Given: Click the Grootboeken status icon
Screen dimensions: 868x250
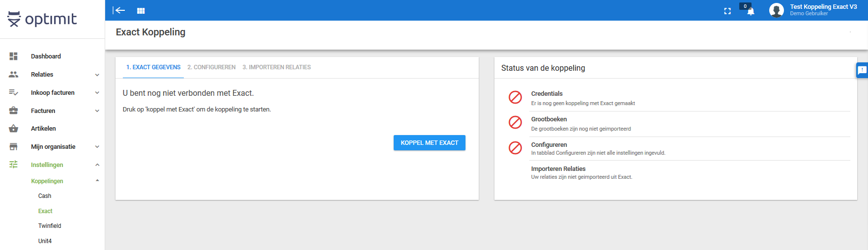Looking at the screenshot, I should pyautogui.click(x=515, y=122).
